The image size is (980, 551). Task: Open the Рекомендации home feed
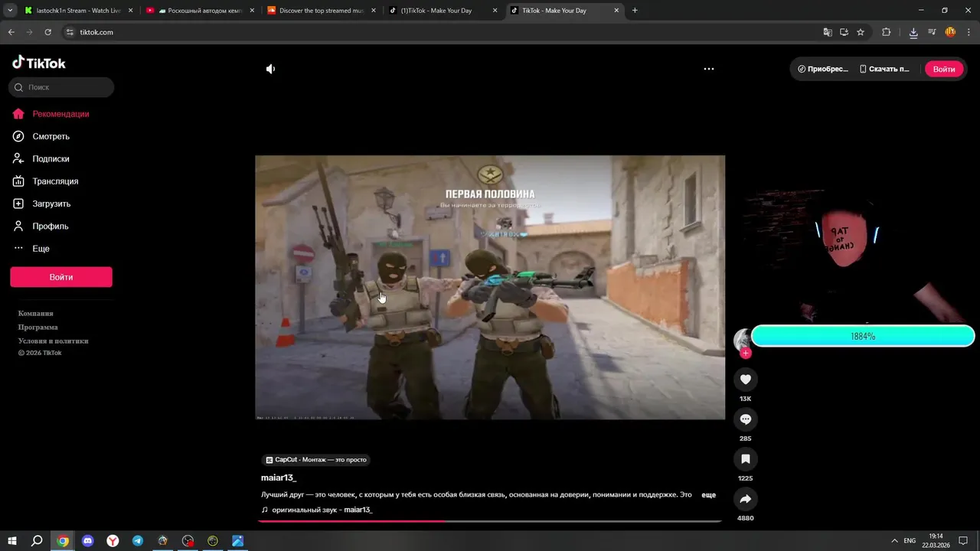coord(61,114)
